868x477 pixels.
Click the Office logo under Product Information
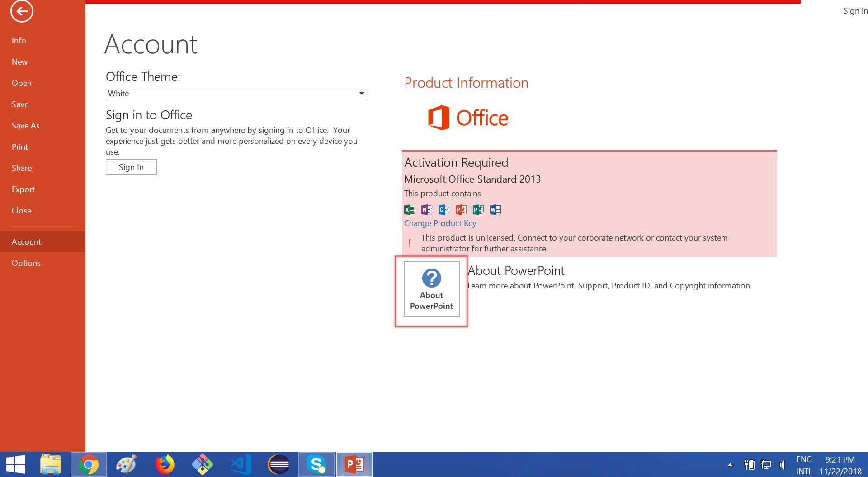pyautogui.click(x=468, y=118)
